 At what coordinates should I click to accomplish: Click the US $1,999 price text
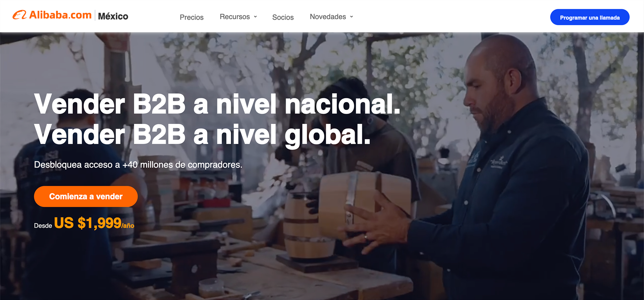point(88,223)
